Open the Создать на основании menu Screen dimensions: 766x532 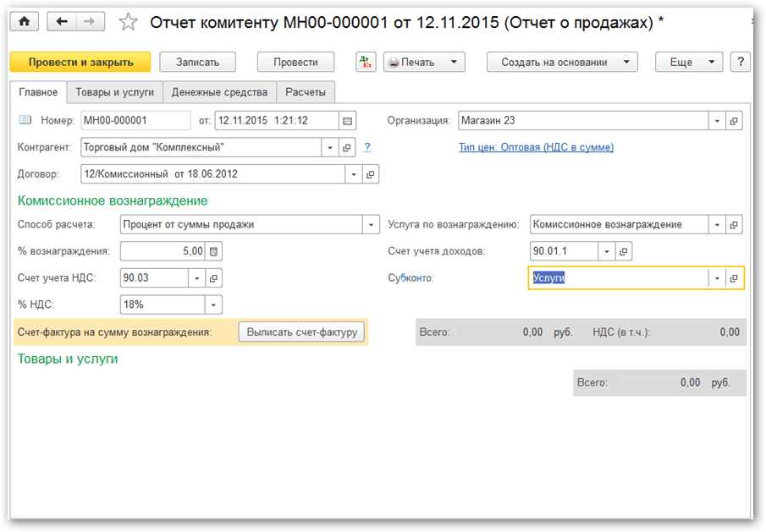point(561,62)
